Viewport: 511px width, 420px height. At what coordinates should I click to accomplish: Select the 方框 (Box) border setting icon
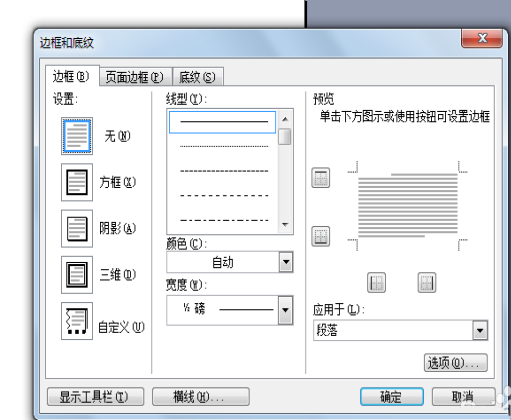point(77,182)
